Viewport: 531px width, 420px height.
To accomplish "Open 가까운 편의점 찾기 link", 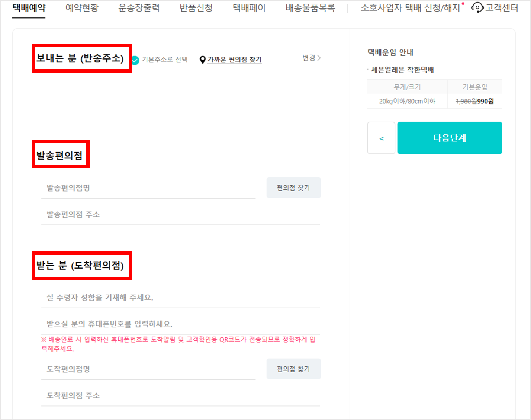I will click(x=234, y=60).
